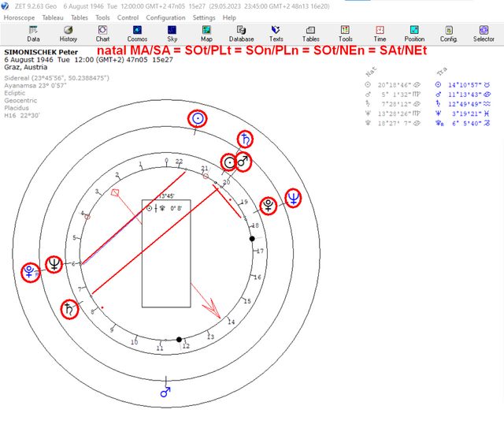Click the SIMONISCHEK Peter name heading
Screen dimensions: 504x428
(x=41, y=52)
